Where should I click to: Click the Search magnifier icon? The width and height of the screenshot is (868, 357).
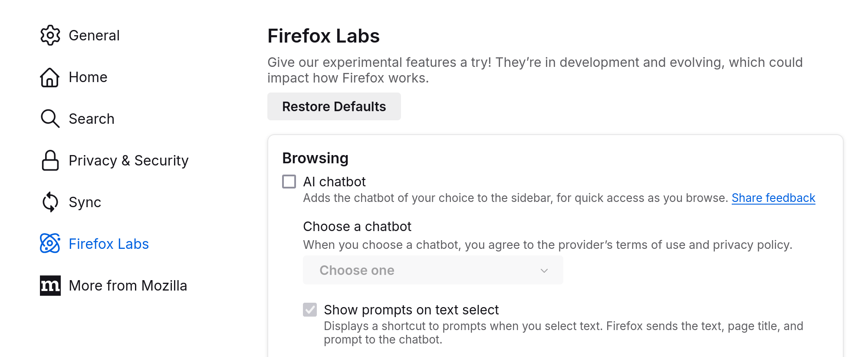(x=50, y=119)
